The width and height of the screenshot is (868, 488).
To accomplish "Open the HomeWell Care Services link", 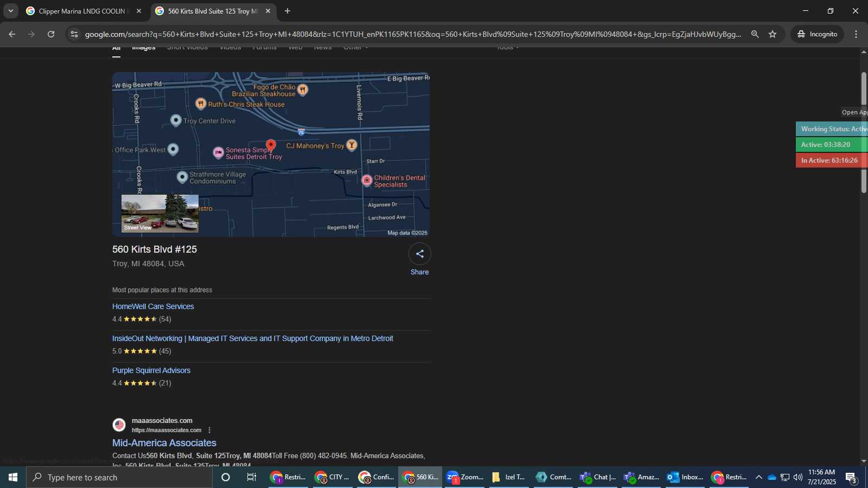I will pyautogui.click(x=153, y=306).
